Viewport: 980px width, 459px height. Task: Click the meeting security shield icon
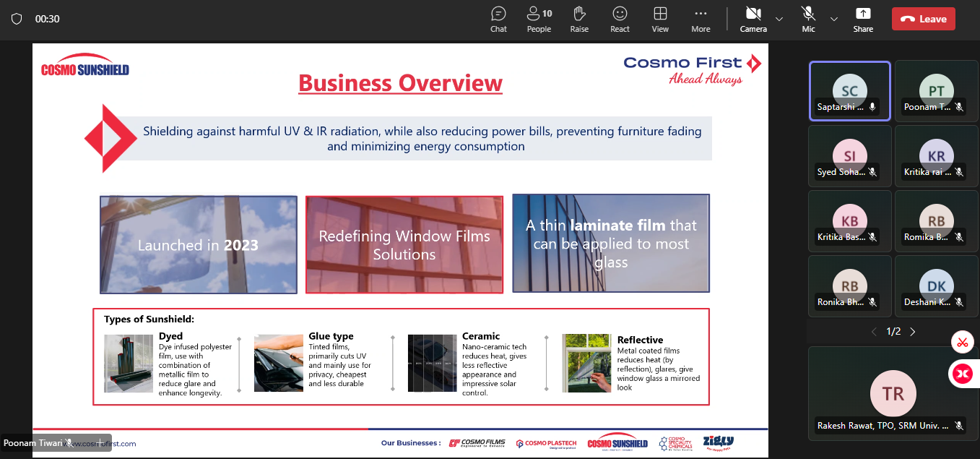coord(17,19)
